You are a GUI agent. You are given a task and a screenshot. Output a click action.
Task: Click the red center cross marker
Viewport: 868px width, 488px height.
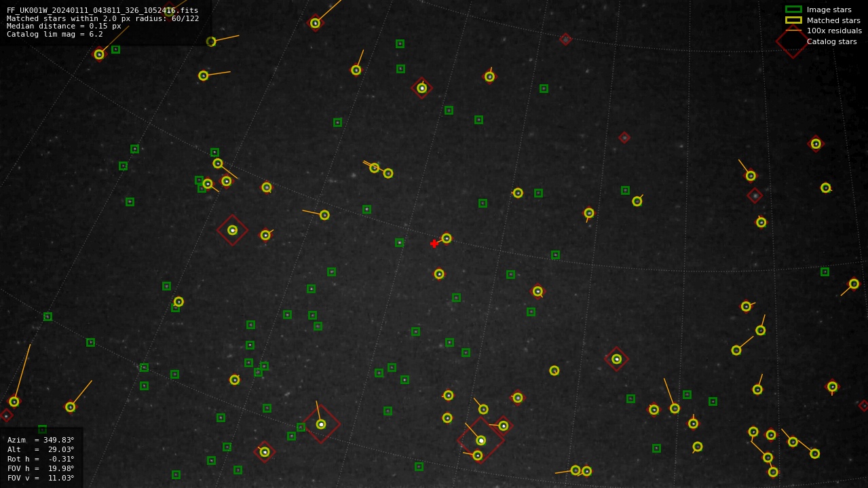434,244
